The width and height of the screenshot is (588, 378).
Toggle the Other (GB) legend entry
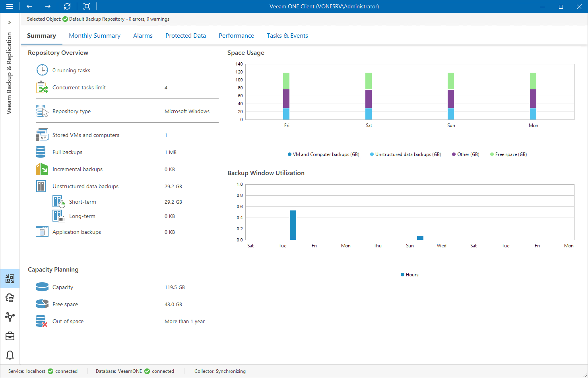coord(465,154)
